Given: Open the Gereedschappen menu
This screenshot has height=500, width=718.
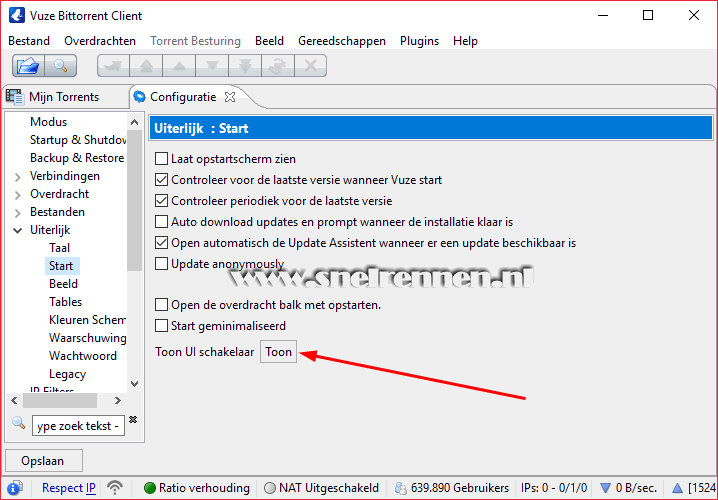Looking at the screenshot, I should [x=342, y=41].
